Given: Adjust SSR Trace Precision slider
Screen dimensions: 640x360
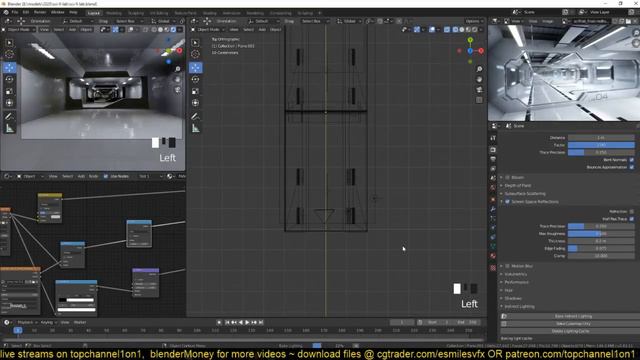Looking at the screenshot, I should [601, 226].
